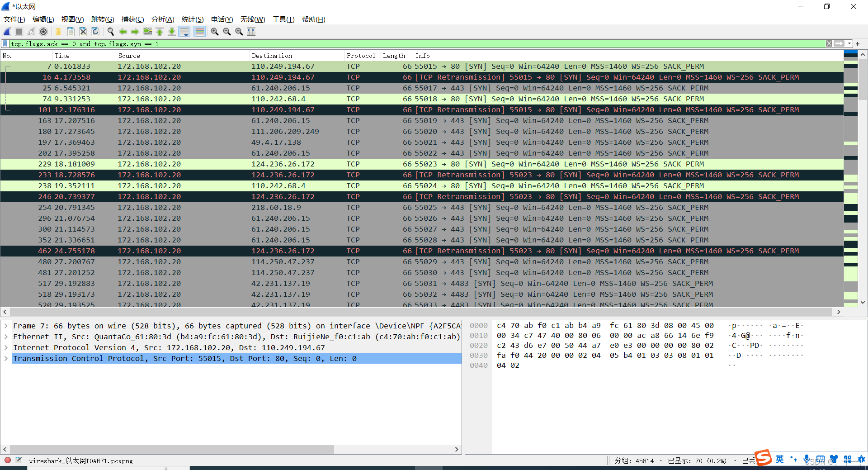Sort by the Destination column header
The height and width of the screenshot is (470, 868).
[x=297, y=56]
